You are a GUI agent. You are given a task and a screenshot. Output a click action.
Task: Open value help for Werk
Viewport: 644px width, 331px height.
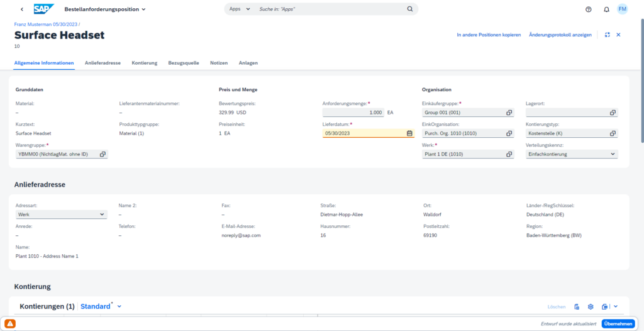click(x=509, y=154)
